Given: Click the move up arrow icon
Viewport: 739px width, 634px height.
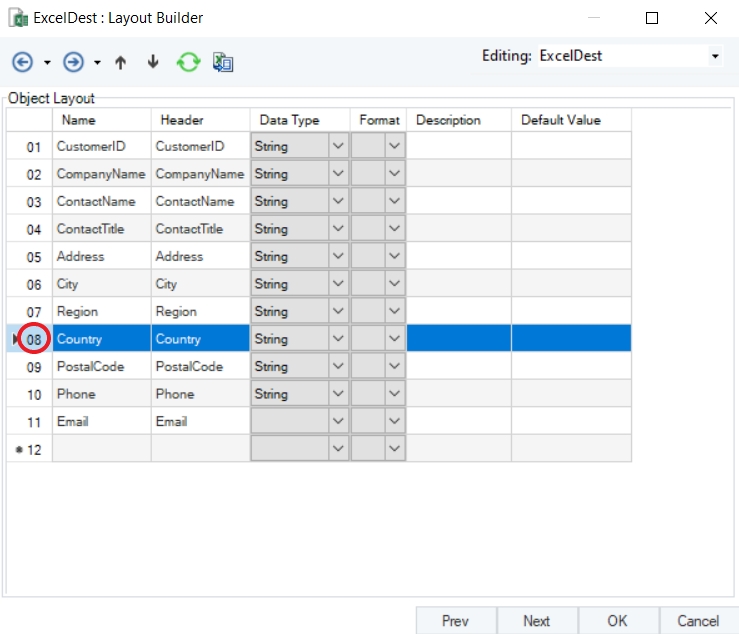Looking at the screenshot, I should [121, 62].
